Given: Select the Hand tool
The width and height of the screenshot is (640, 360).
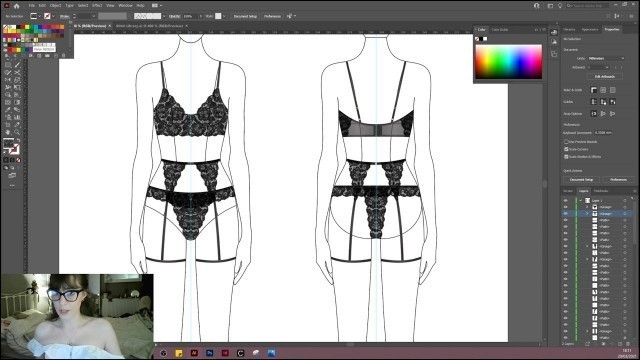Looking at the screenshot, I should [x=8, y=132].
